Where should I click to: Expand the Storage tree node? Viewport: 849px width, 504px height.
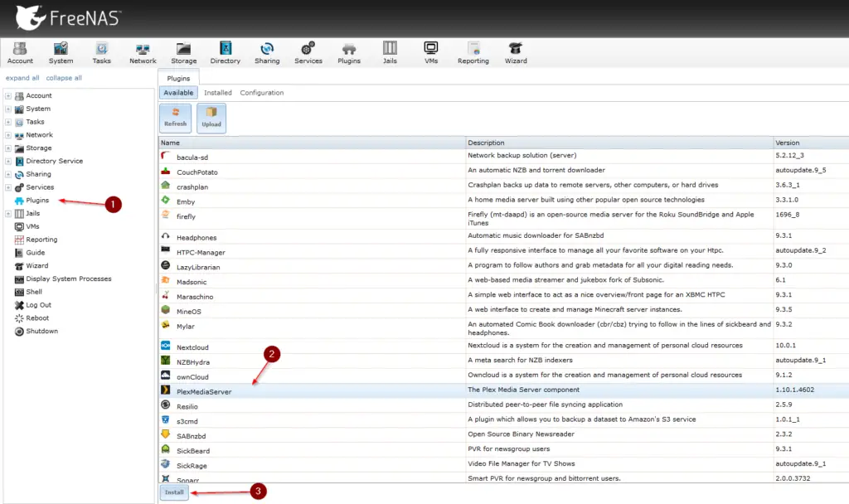coord(8,148)
